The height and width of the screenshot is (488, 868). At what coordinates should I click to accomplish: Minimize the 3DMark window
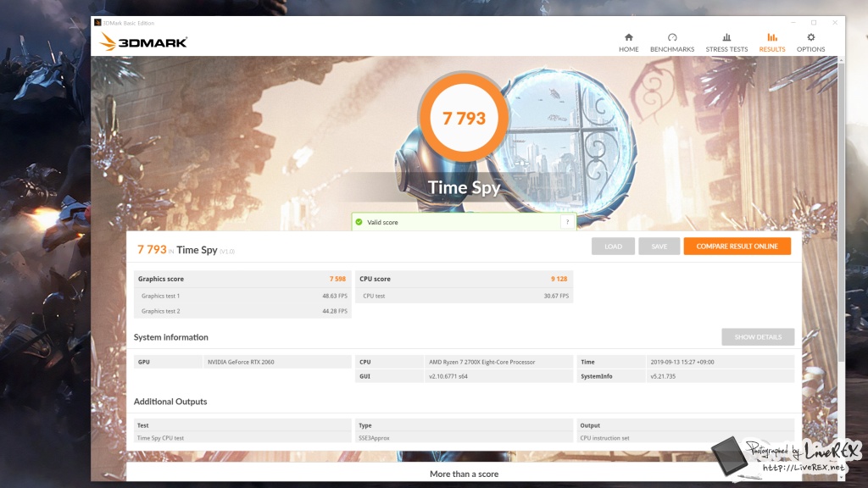click(x=793, y=23)
